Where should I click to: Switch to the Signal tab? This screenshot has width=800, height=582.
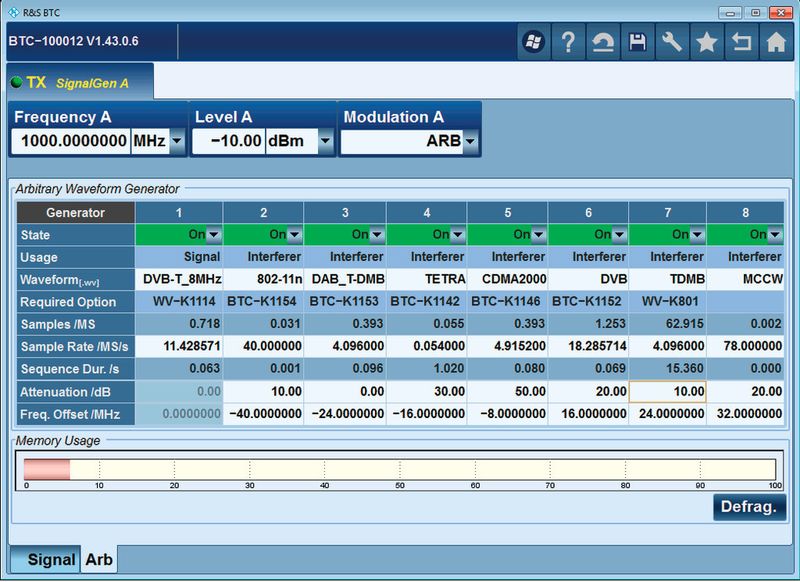[x=45, y=559]
